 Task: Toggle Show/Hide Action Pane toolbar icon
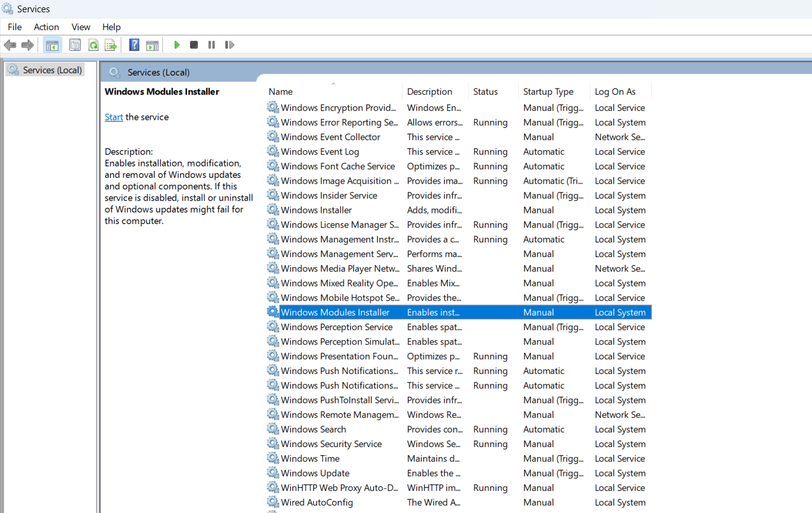tap(152, 45)
